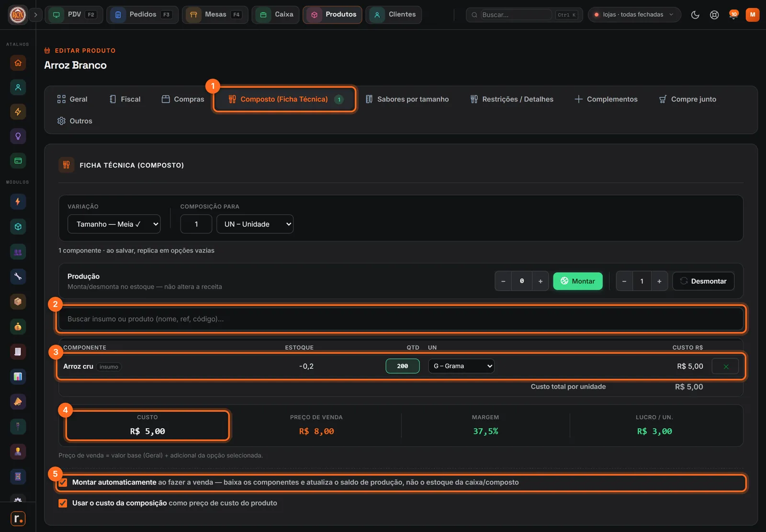766x532 pixels.
Task: Click the quantity field showing 200
Action: [x=403, y=366]
